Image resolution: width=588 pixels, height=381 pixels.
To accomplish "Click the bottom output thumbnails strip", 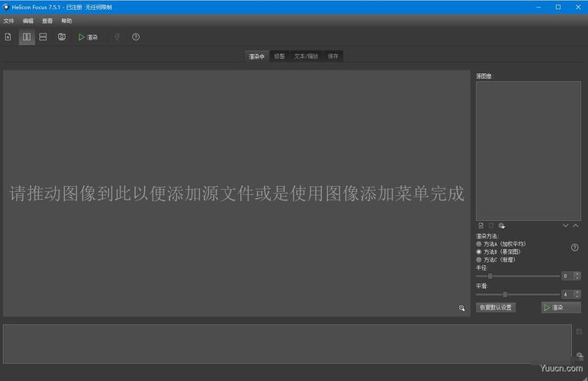I will coord(288,344).
